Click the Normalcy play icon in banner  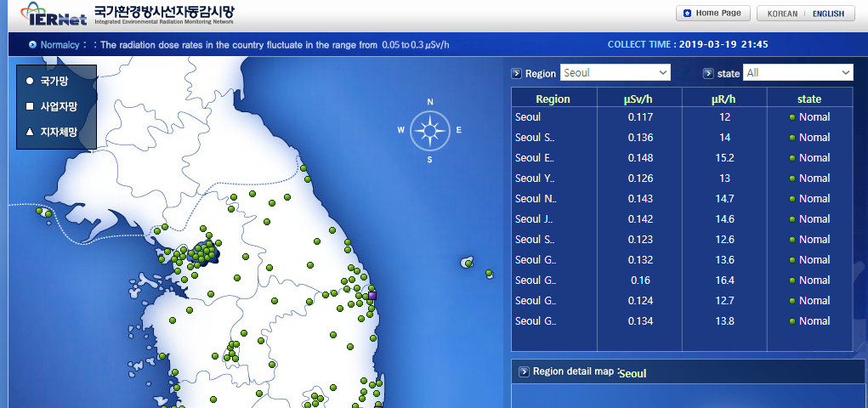pos(32,44)
